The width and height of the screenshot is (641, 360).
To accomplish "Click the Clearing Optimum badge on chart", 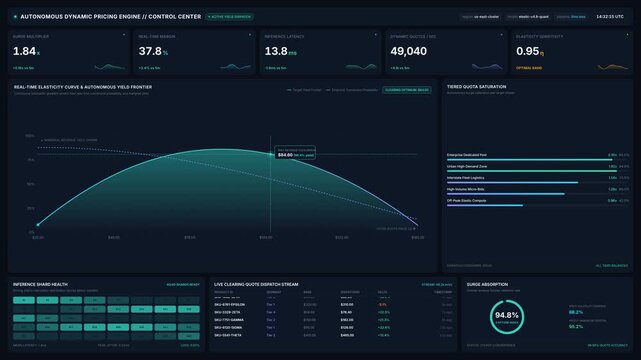I will (x=407, y=90).
